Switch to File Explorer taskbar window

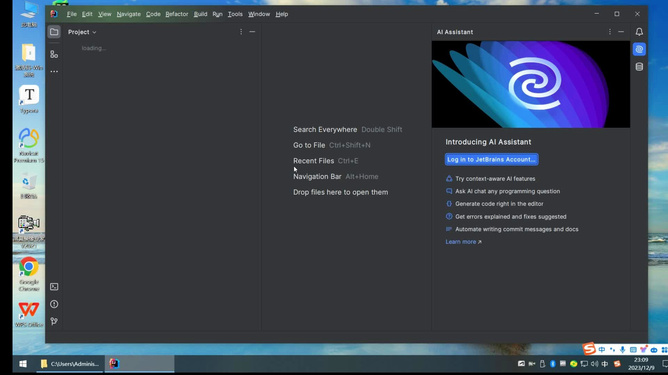pos(70,363)
